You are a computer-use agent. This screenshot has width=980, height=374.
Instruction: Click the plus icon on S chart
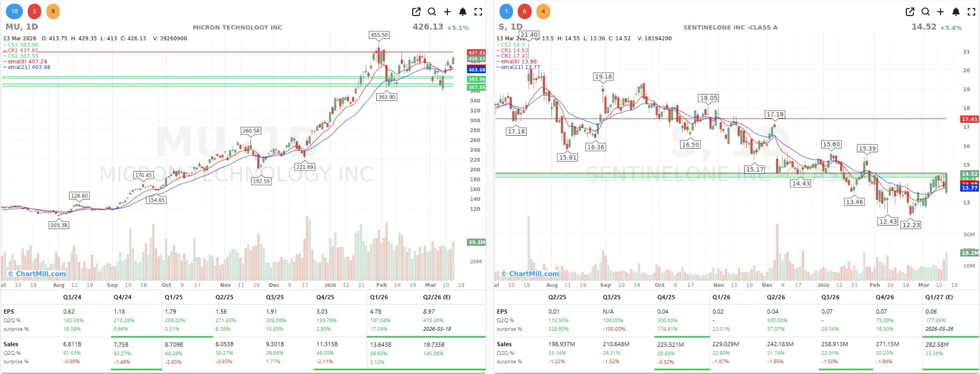pos(941,12)
